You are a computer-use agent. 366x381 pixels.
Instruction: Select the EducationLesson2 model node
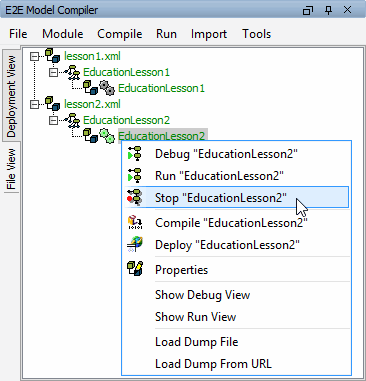coord(126,120)
